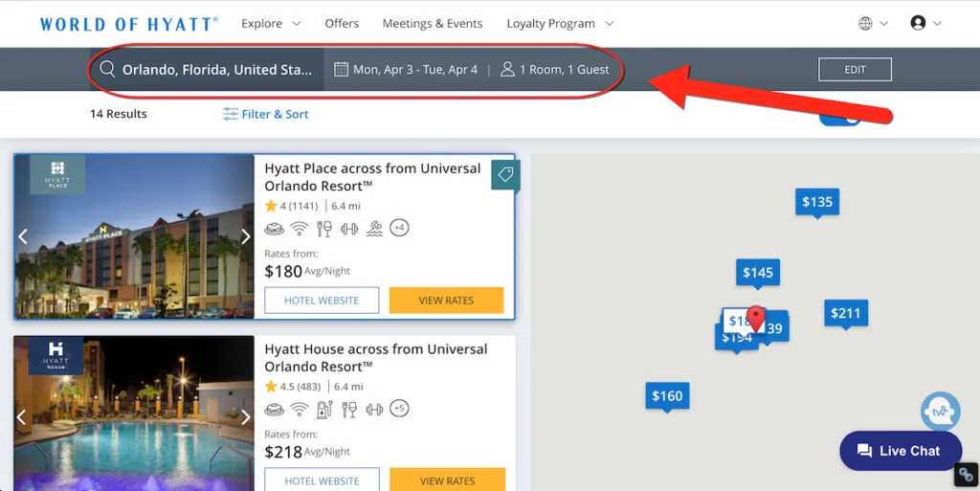Open the Filter & Sort options
Image resolution: width=980 pixels, height=491 pixels.
(266, 114)
